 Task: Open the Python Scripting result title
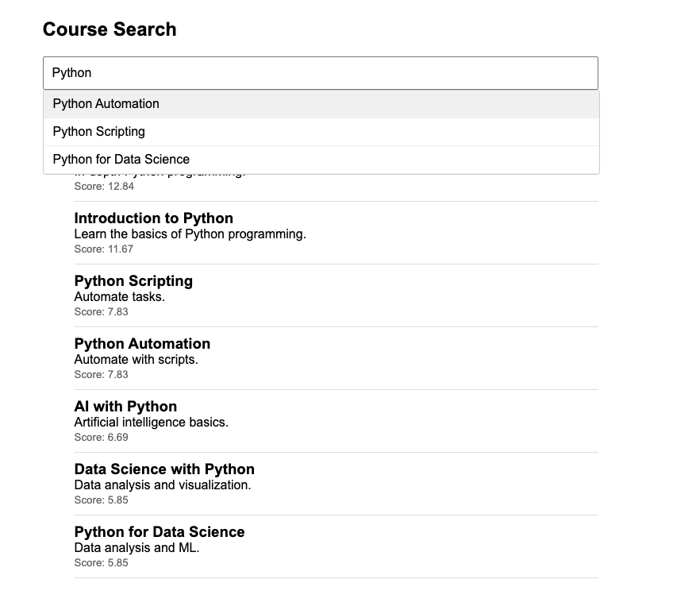(133, 280)
